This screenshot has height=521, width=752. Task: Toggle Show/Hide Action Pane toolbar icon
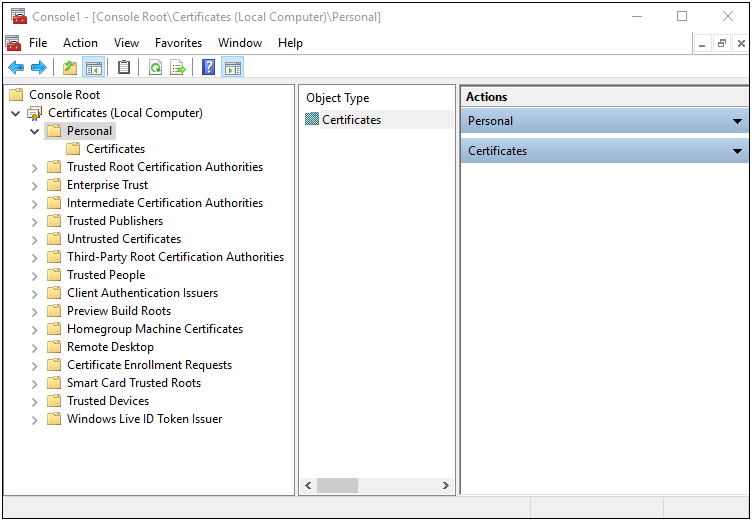[x=232, y=68]
